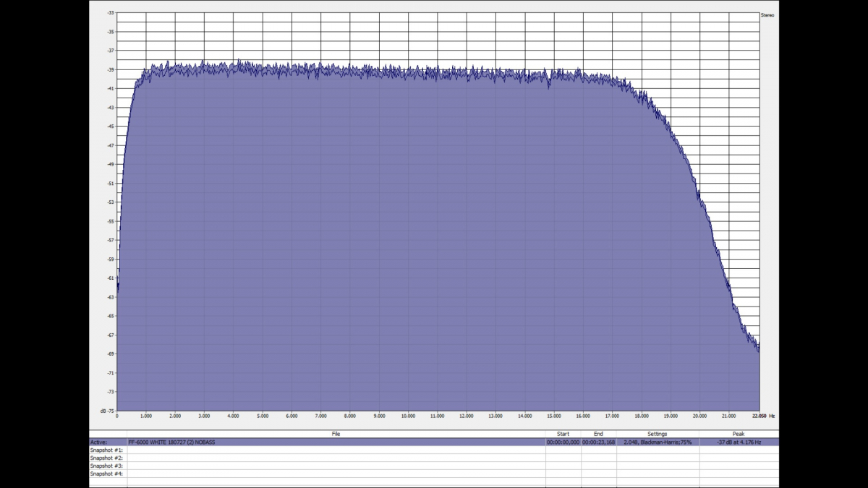The height and width of the screenshot is (488, 868).
Task: Click the 10.000 frequency axis label
Action: tap(408, 416)
